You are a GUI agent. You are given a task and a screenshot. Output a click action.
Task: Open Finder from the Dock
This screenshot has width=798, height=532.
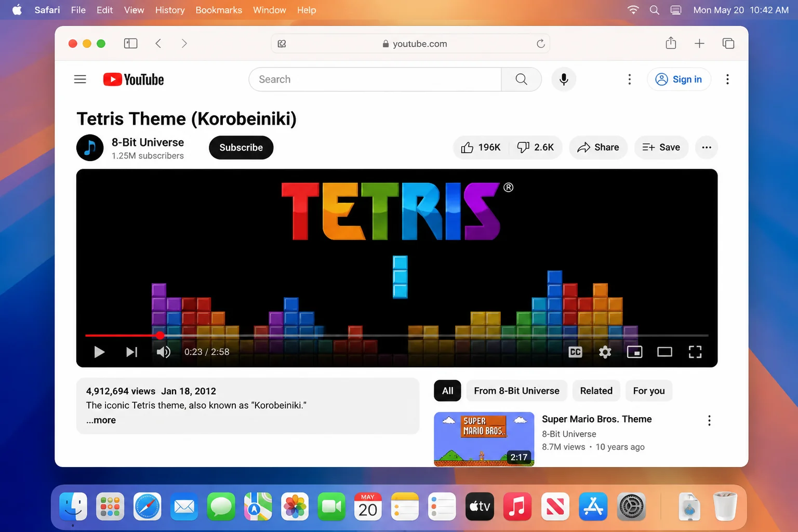(73, 507)
